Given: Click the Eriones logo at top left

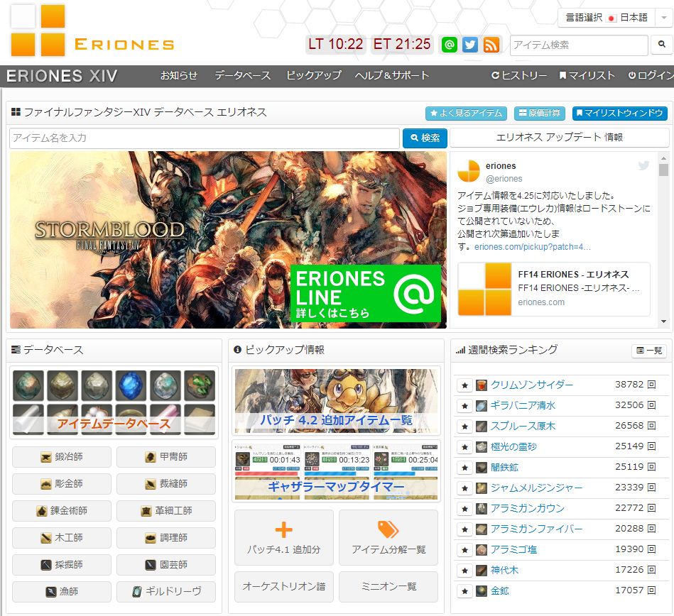Looking at the screenshot, I should (92, 30).
